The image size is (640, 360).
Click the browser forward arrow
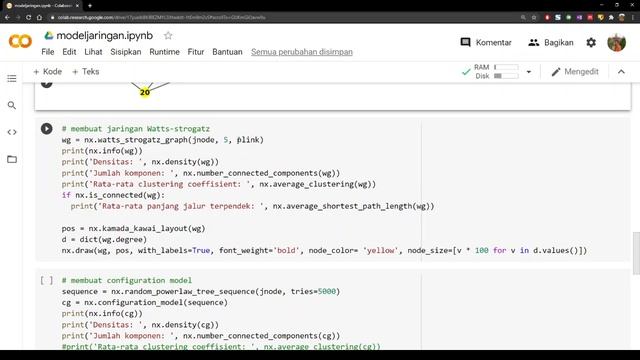[18, 17]
